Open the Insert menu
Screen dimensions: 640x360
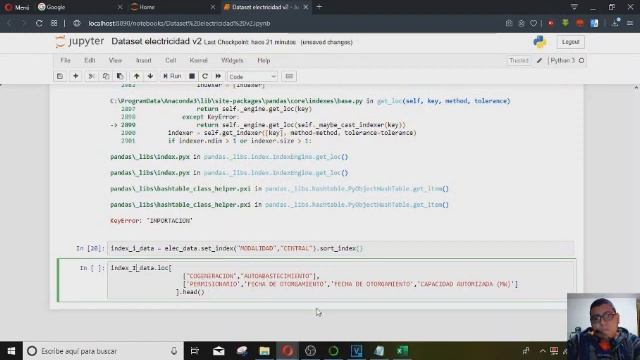tap(143, 60)
